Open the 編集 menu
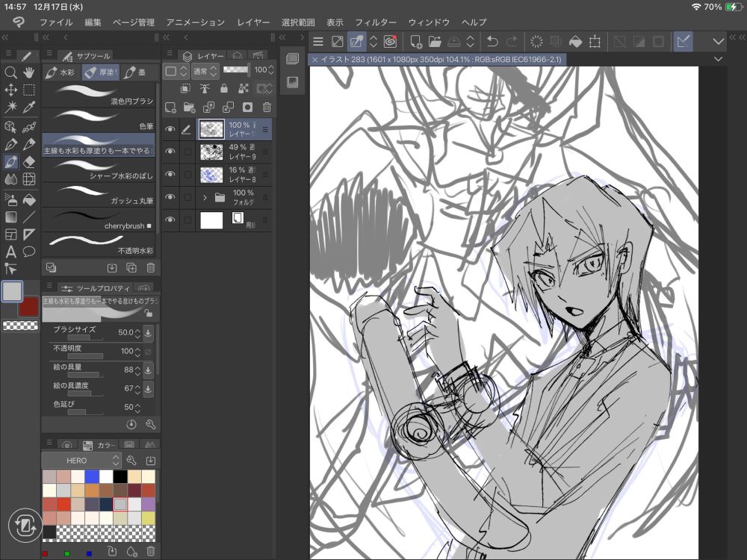 (x=93, y=22)
